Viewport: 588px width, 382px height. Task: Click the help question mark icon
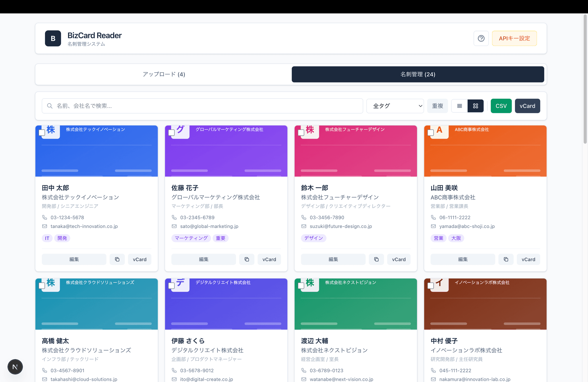point(481,38)
